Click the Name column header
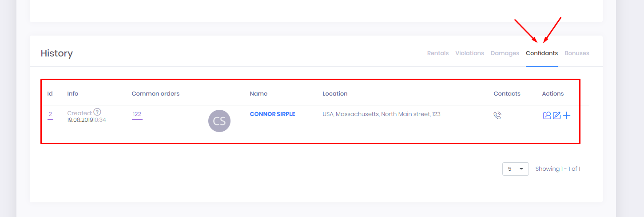Image resolution: width=644 pixels, height=217 pixels. tap(258, 94)
